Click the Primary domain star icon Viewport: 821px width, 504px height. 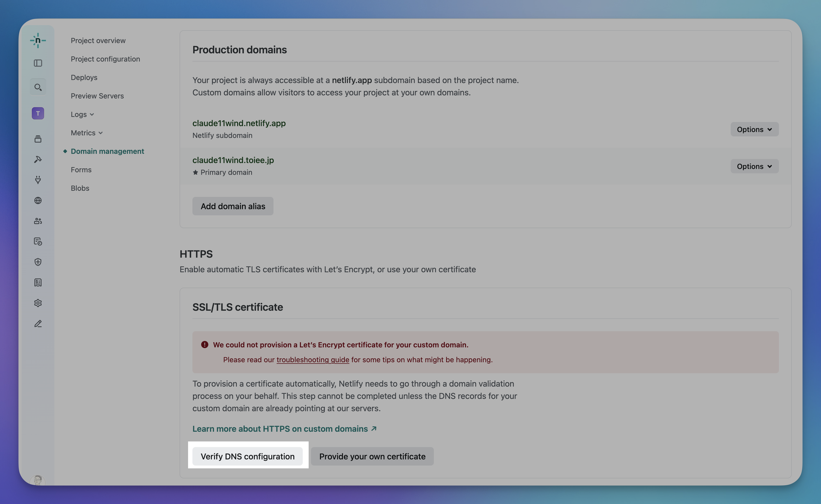[x=196, y=172]
